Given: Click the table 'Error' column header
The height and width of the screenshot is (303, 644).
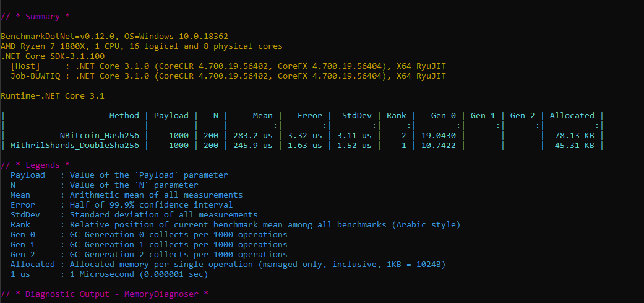Looking at the screenshot, I should click(x=310, y=115).
